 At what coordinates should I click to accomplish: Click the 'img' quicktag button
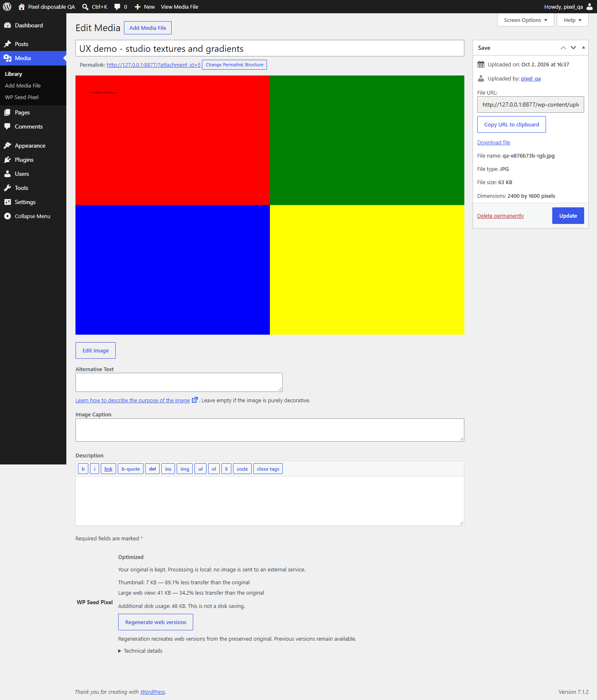point(184,469)
